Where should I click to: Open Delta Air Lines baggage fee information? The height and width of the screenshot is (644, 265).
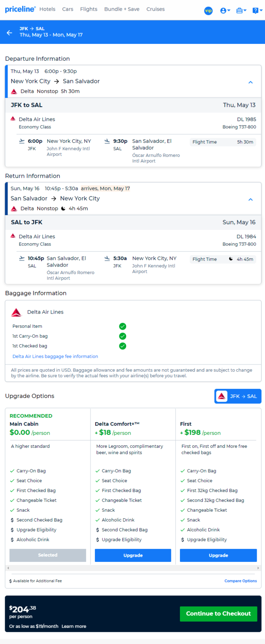tap(55, 356)
